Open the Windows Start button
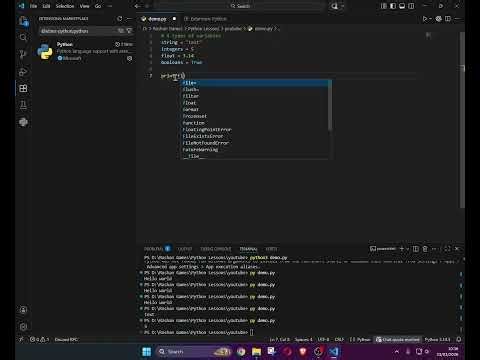This screenshot has width=480, height=360. 146,352
